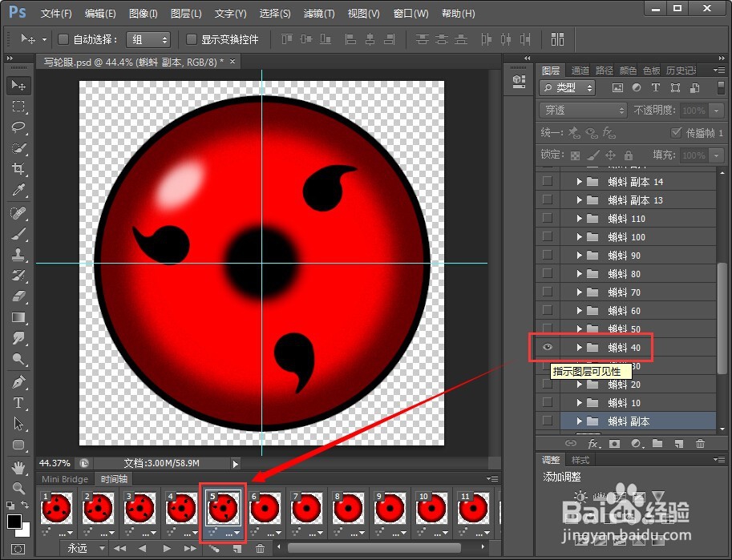Show the 蝌蚪 副本 layer group
Image resolution: width=732 pixels, height=560 pixels.
[x=548, y=421]
